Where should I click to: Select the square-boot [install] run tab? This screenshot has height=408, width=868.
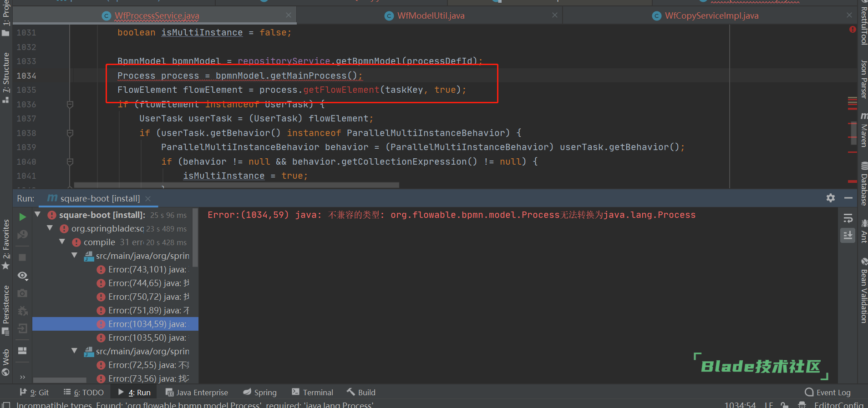99,199
